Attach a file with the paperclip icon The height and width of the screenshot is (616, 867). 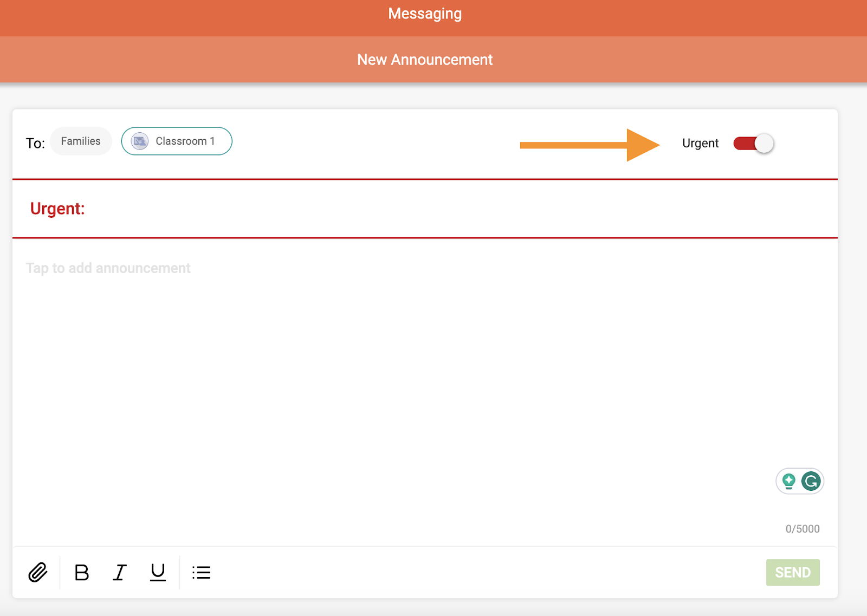[38, 572]
